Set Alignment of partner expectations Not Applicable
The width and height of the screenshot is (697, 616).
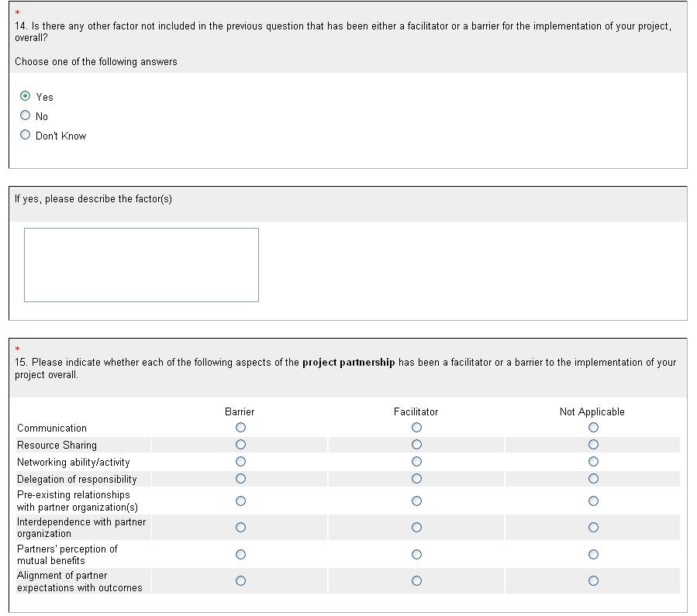593,581
